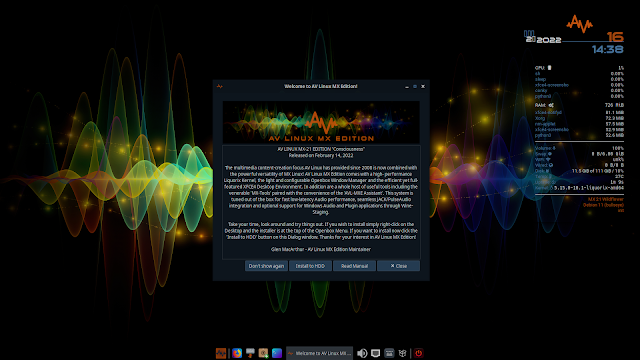Click the Debian 11 (bullseye) orange text

coord(603,205)
